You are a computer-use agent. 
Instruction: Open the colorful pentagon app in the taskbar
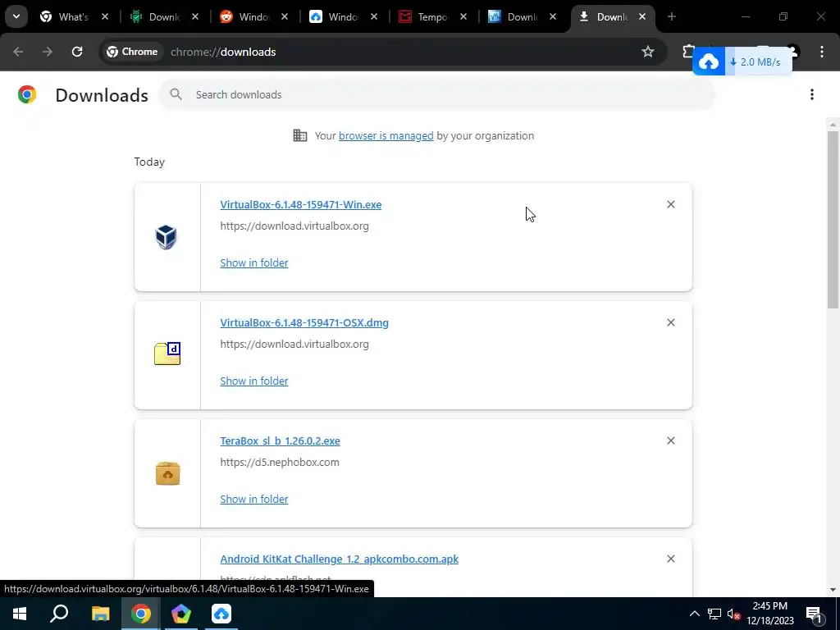pyautogui.click(x=181, y=614)
